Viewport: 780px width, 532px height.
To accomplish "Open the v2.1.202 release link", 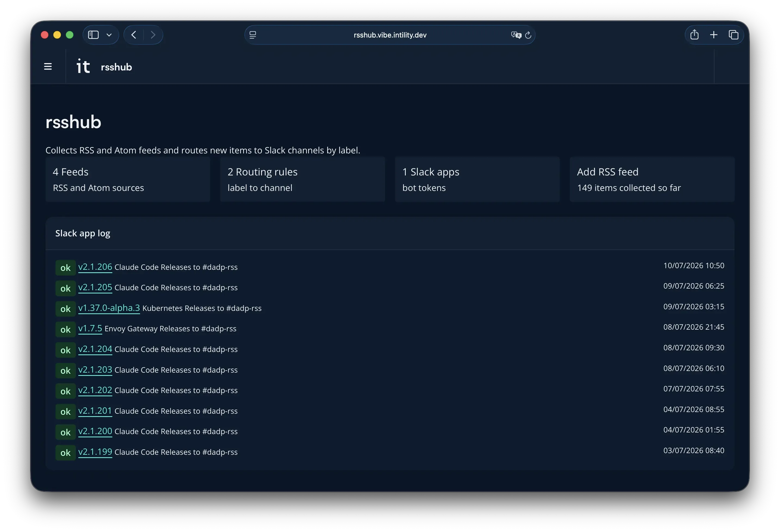I will [x=95, y=390].
